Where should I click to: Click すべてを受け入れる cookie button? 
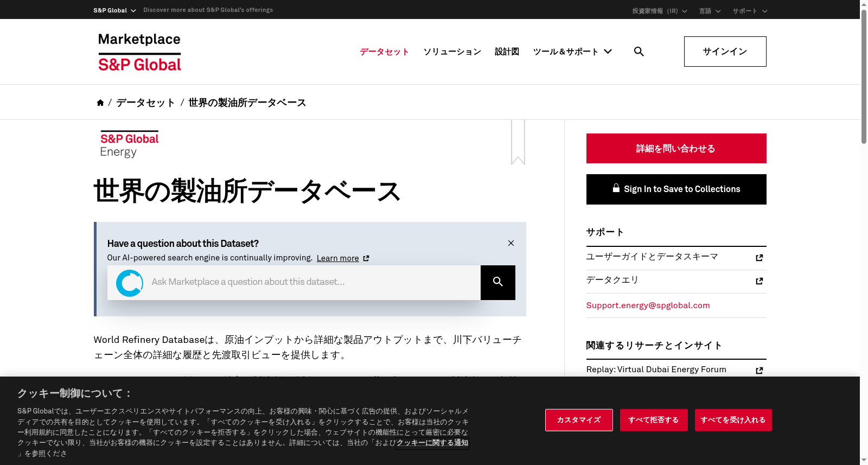tap(733, 420)
